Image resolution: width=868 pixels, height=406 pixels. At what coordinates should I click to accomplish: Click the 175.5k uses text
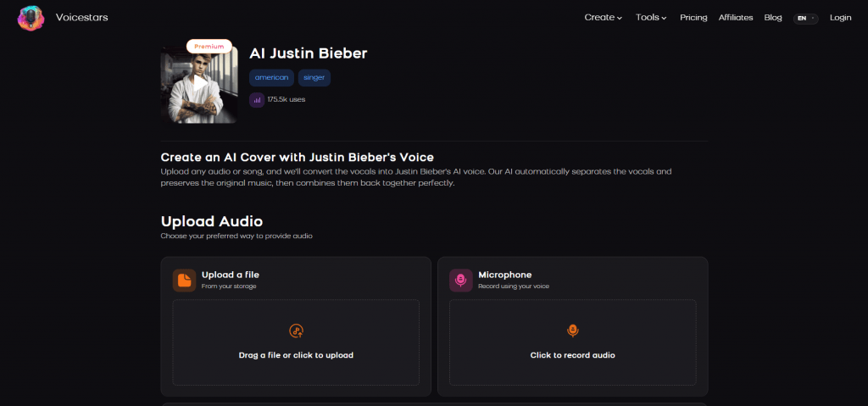tap(287, 100)
